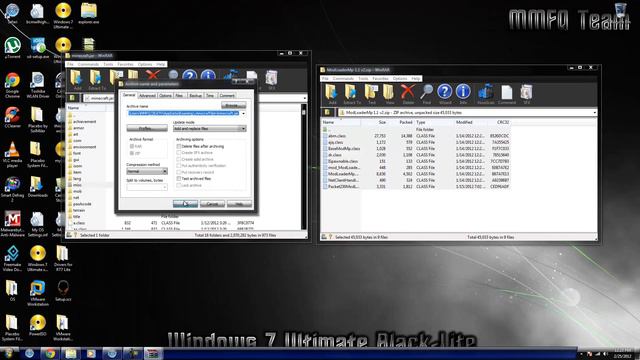Screen dimensions: 640x360
Task: Click Extract To icon in minecraft.jar window
Action: [x=96, y=78]
